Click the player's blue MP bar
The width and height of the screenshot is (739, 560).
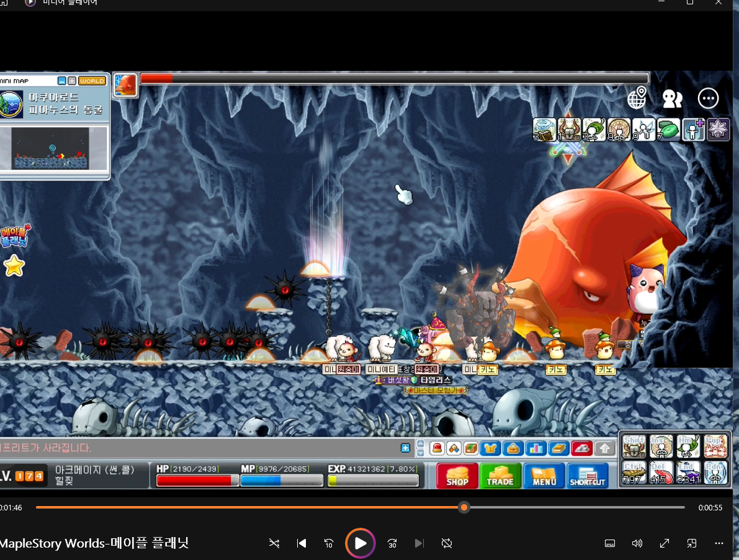click(281, 481)
